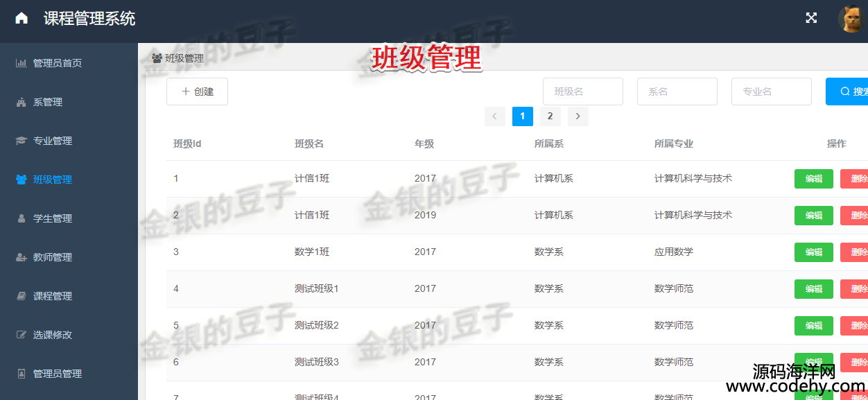Click the home icon in header
The height and width of the screenshot is (400, 868).
point(21,18)
